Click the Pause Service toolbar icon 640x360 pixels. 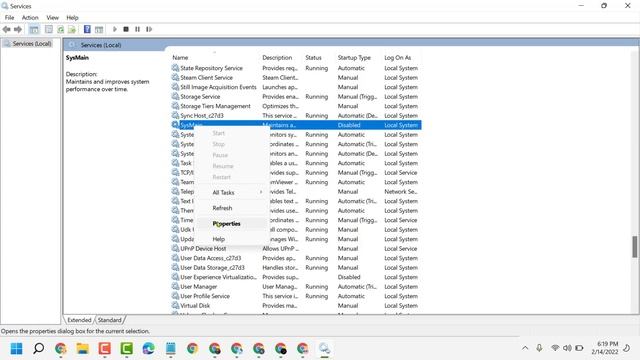point(138,29)
